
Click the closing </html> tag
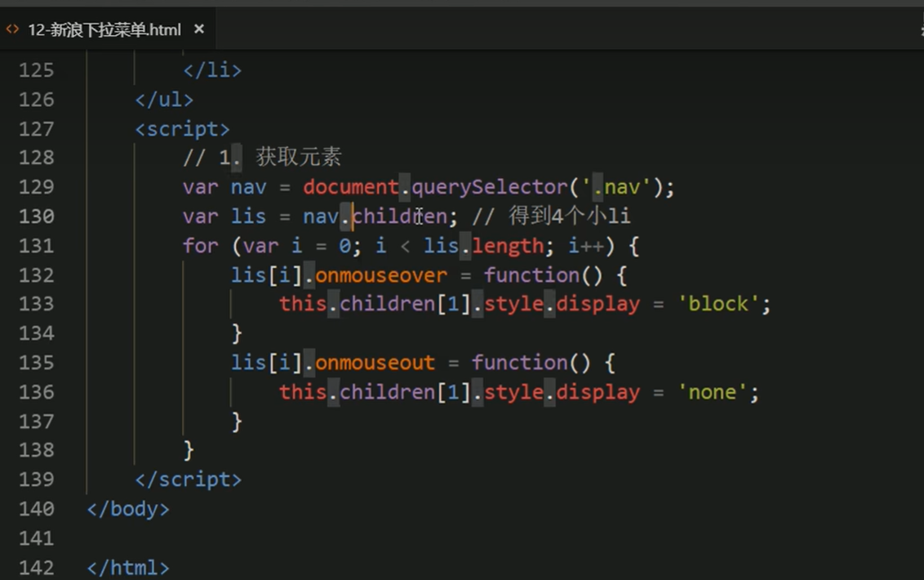(128, 568)
